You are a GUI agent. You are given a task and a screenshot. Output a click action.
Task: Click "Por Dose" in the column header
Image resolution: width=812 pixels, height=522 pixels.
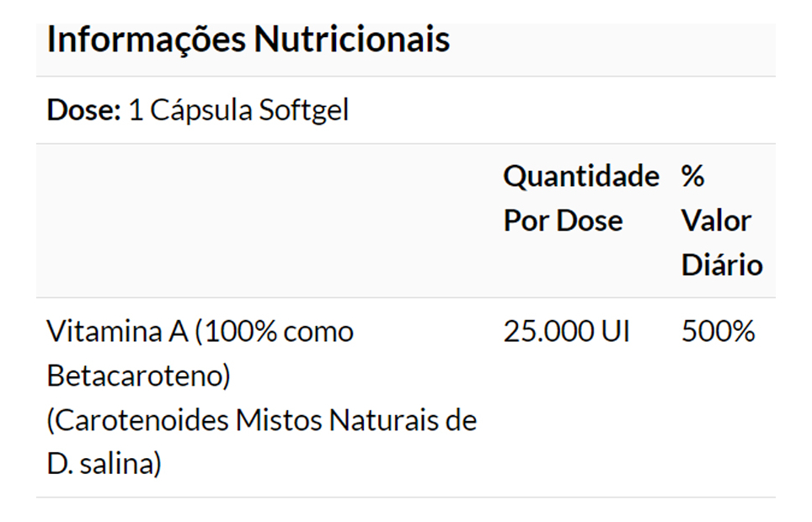click(563, 221)
